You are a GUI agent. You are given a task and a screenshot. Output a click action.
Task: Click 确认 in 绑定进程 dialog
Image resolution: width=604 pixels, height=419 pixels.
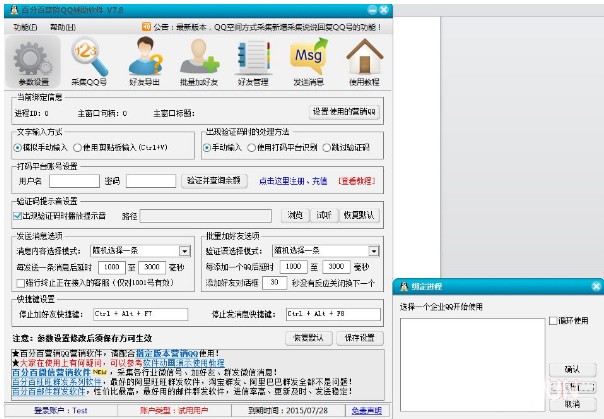[572, 369]
